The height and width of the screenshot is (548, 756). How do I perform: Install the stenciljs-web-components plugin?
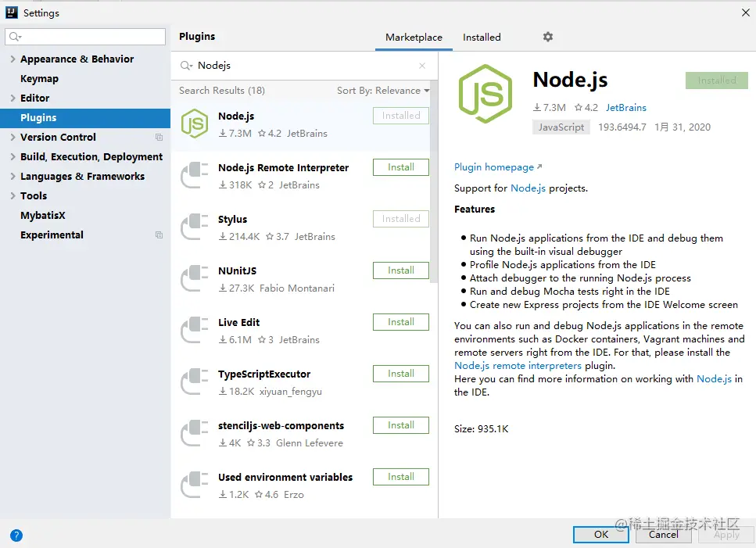400,425
